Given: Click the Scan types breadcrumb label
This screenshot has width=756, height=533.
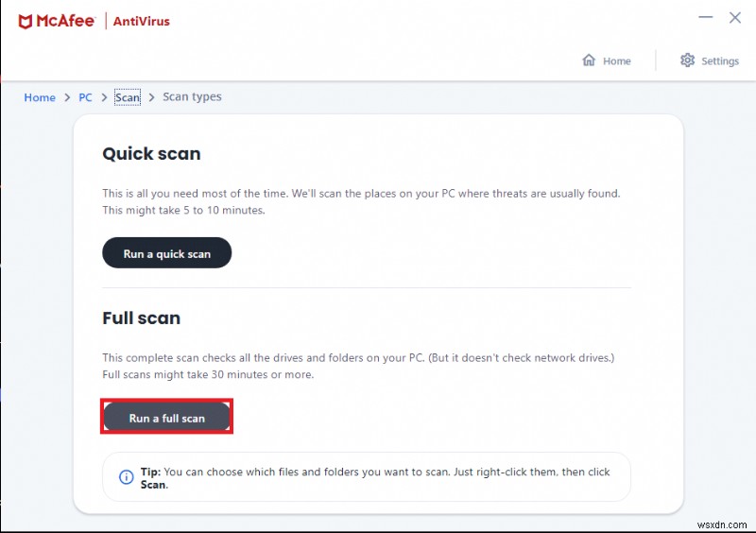Looking at the screenshot, I should pos(192,97).
